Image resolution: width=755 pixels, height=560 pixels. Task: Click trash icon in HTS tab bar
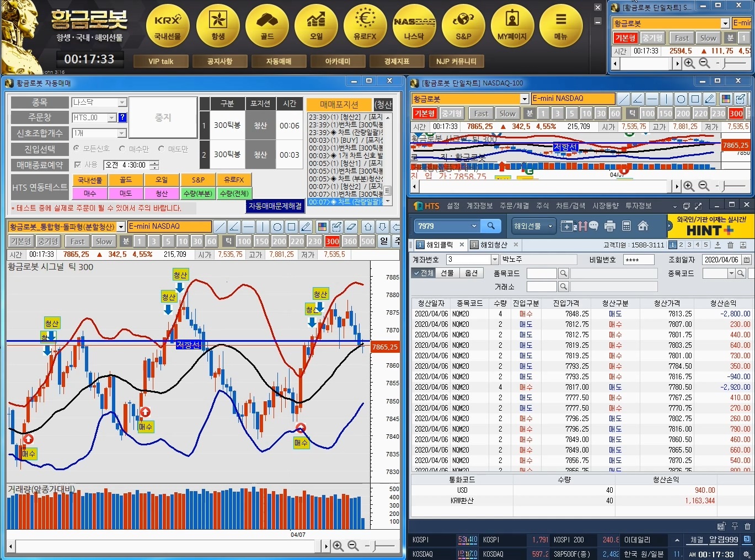730,245
